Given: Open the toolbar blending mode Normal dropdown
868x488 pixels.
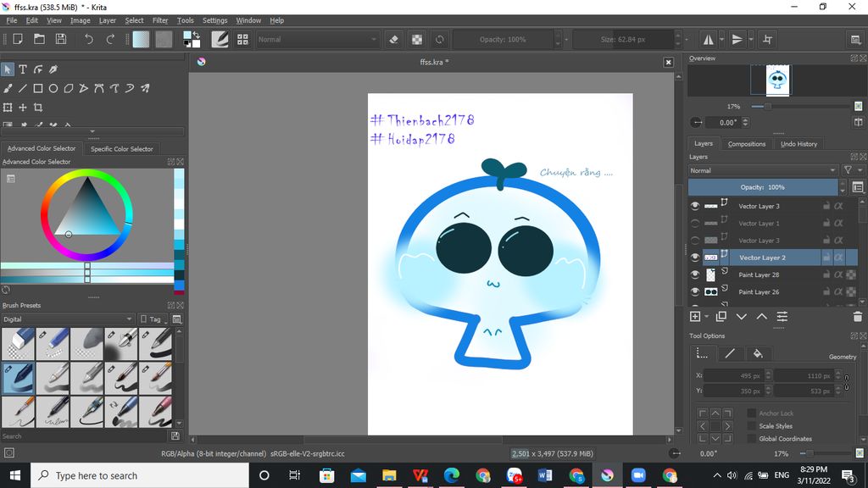Looking at the screenshot, I should tap(317, 39).
